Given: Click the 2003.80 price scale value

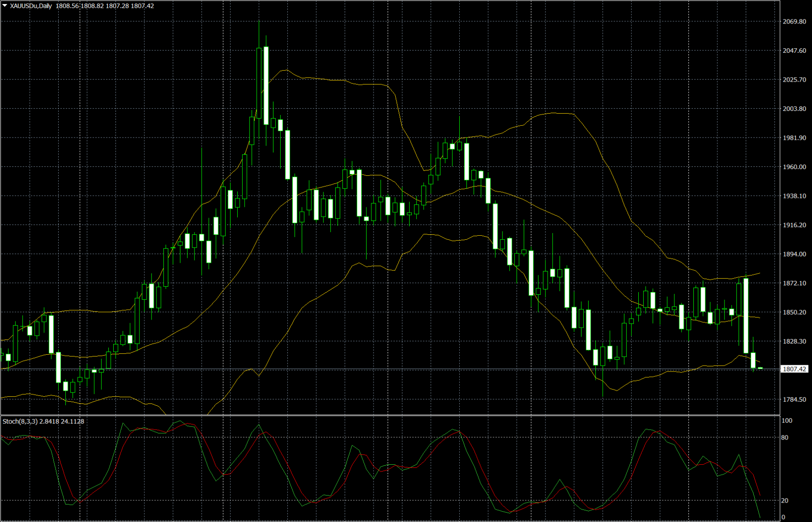Looking at the screenshot, I should pyautogui.click(x=794, y=109).
